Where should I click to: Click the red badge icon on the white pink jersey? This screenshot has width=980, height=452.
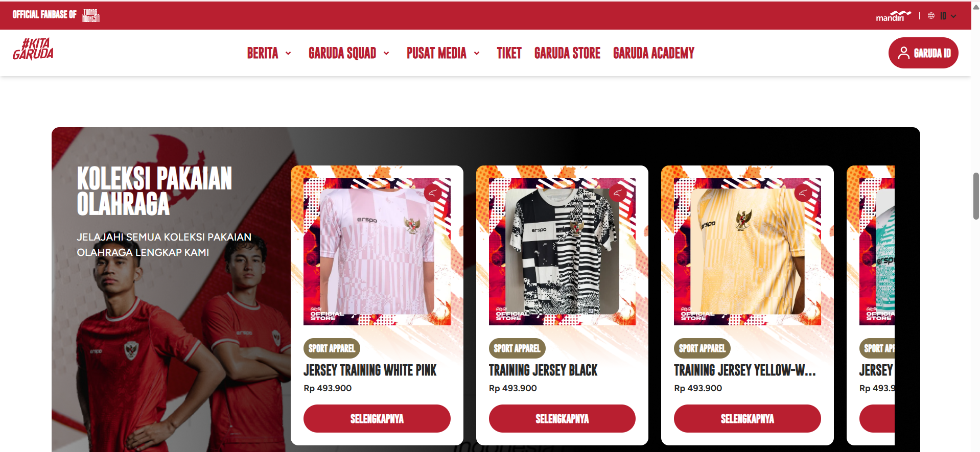pos(432,193)
